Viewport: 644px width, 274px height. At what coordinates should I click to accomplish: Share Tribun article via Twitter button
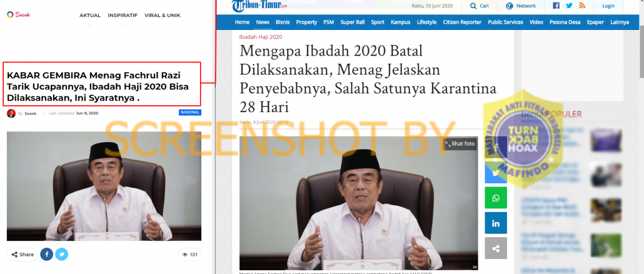tap(496, 173)
